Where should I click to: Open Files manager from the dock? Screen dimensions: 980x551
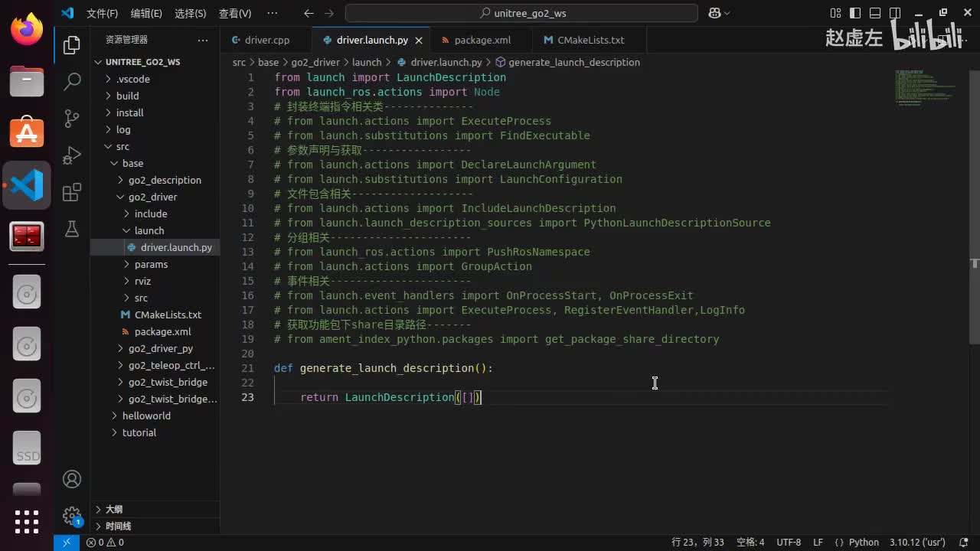[x=27, y=81]
